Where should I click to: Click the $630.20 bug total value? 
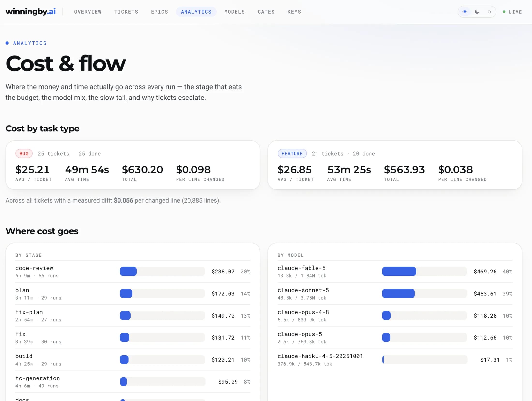tap(142, 169)
